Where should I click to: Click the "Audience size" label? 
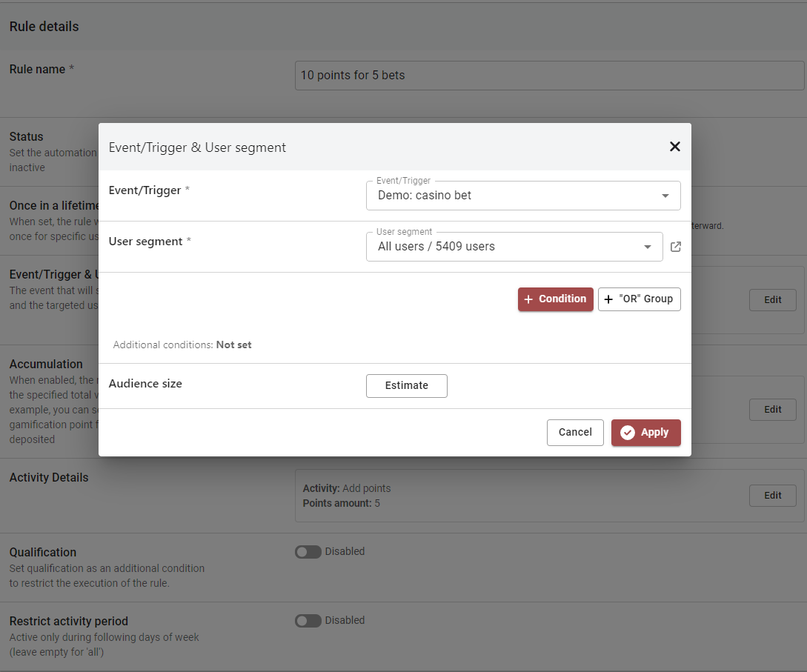[x=145, y=384]
